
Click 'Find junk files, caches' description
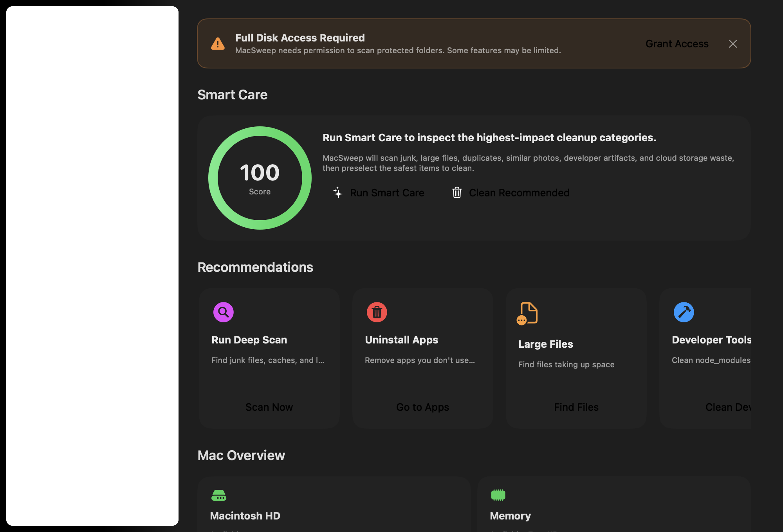pyautogui.click(x=268, y=360)
